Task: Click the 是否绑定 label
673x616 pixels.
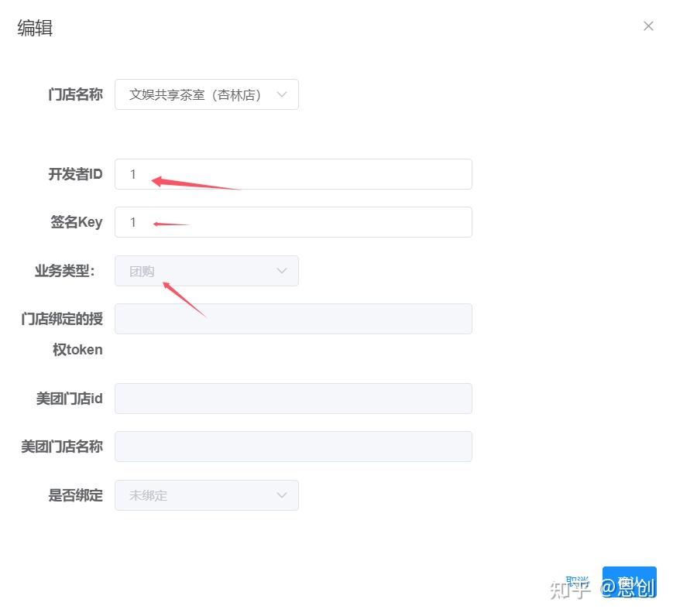Action: click(75, 495)
